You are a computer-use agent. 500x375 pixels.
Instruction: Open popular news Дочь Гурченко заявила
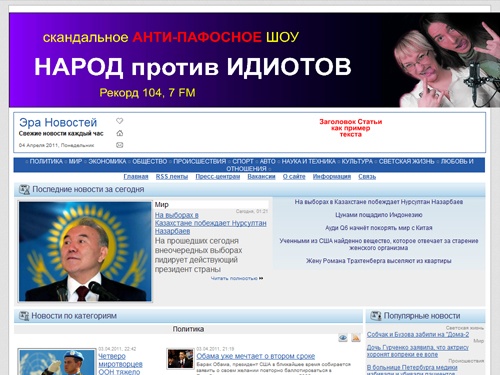pyautogui.click(x=418, y=351)
